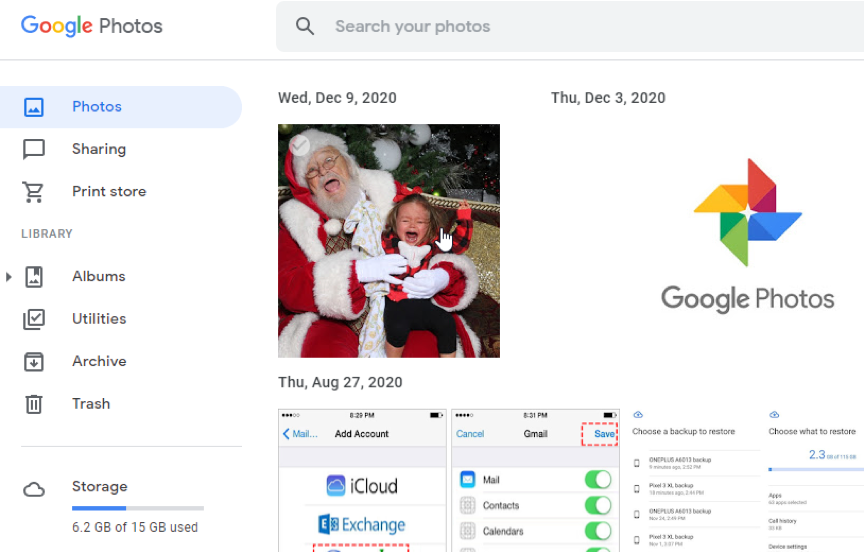Image resolution: width=864 pixels, height=552 pixels.
Task: Open the Google Photos logo image thumbnail
Action: (x=747, y=236)
